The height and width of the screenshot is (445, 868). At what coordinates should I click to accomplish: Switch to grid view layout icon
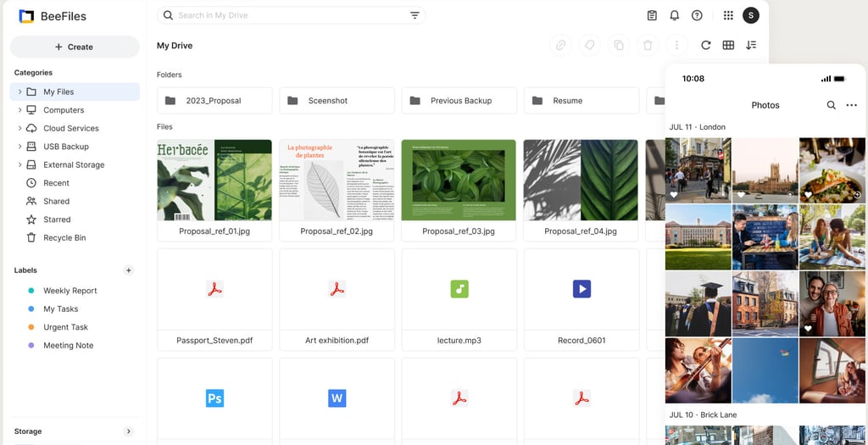point(728,46)
